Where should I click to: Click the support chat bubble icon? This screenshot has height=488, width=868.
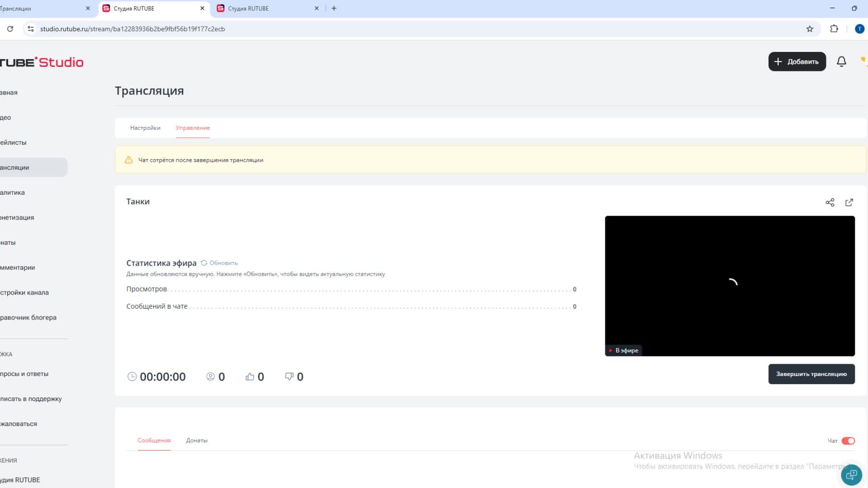851,474
